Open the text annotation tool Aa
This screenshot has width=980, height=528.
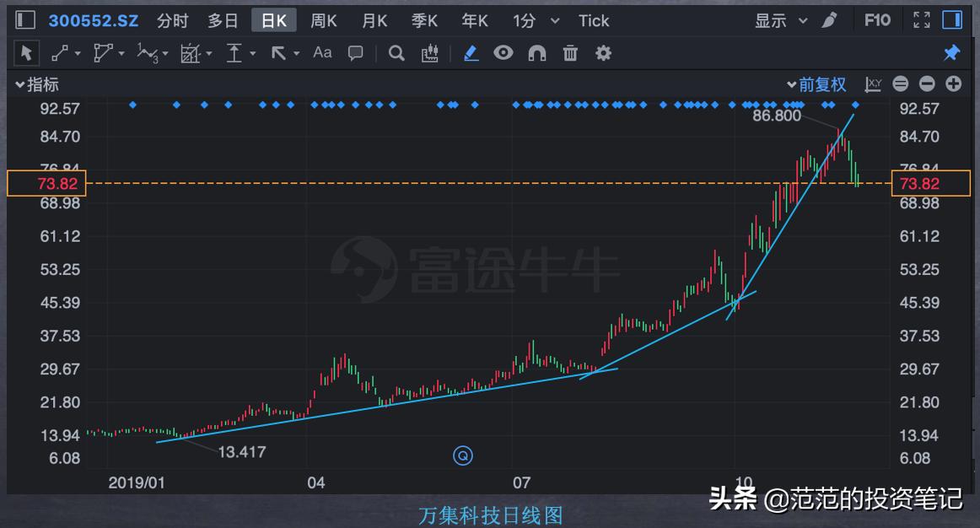(321, 53)
